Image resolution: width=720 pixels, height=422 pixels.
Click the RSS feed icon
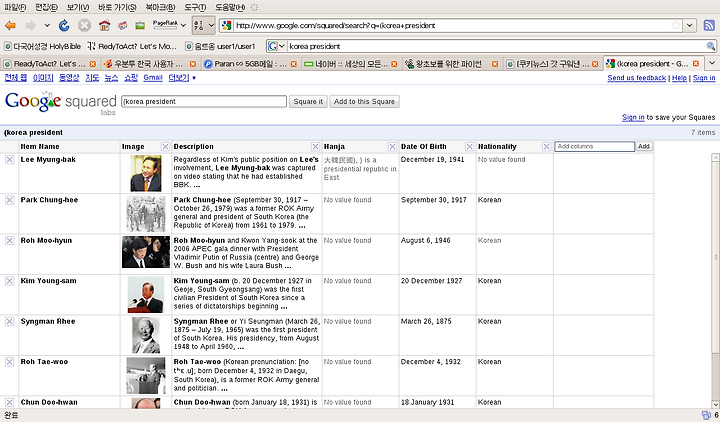[x=709, y=25]
